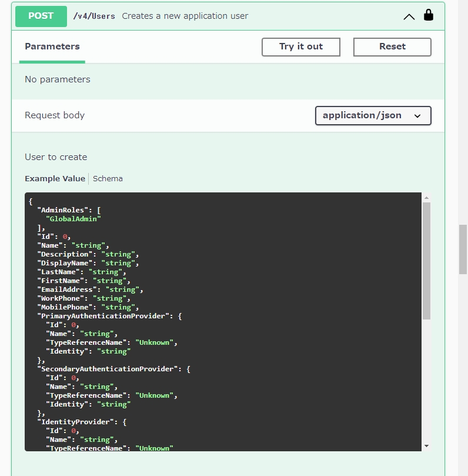Click the page scrollbar thumb on right edge
Viewport: 468px width, 476px height.
pyautogui.click(x=463, y=249)
